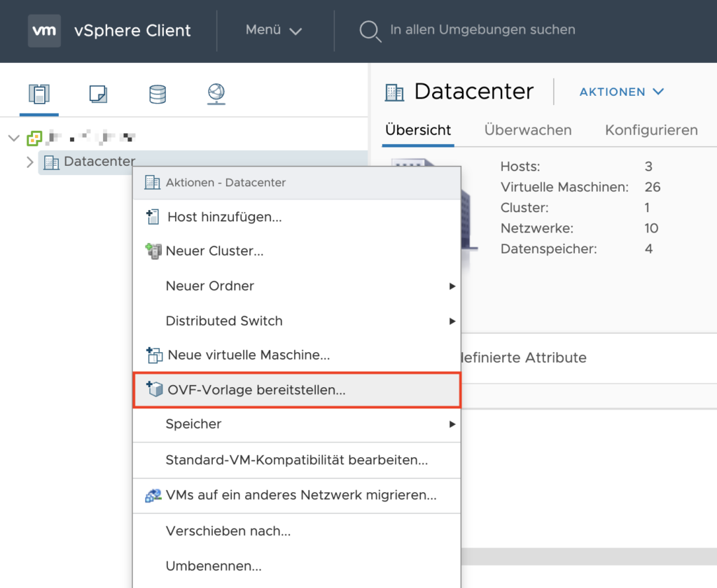The image size is (717, 588).
Task: Click the Neue virtuelle Maschine icon
Action: [x=154, y=355]
